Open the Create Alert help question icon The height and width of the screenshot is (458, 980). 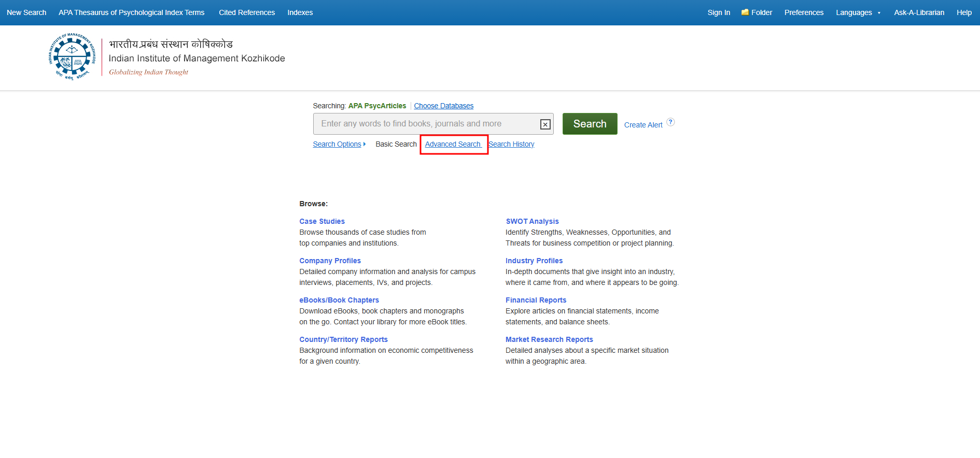(670, 122)
